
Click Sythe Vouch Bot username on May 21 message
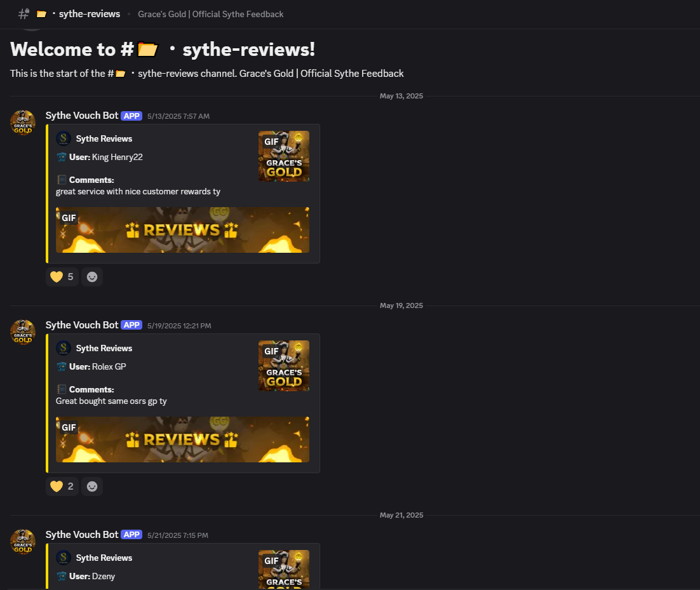coord(82,535)
